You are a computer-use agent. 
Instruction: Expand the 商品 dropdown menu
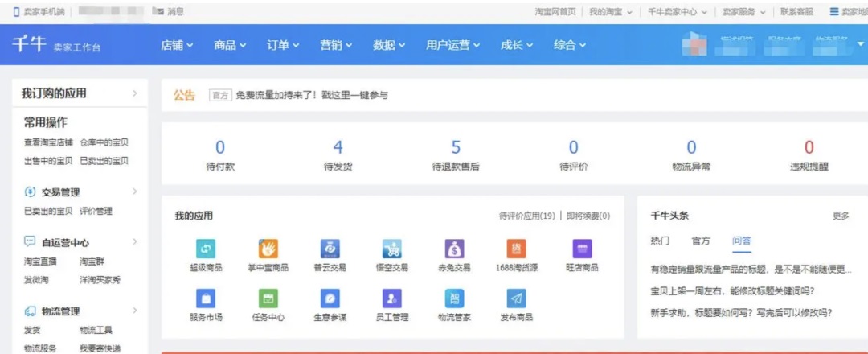(231, 45)
